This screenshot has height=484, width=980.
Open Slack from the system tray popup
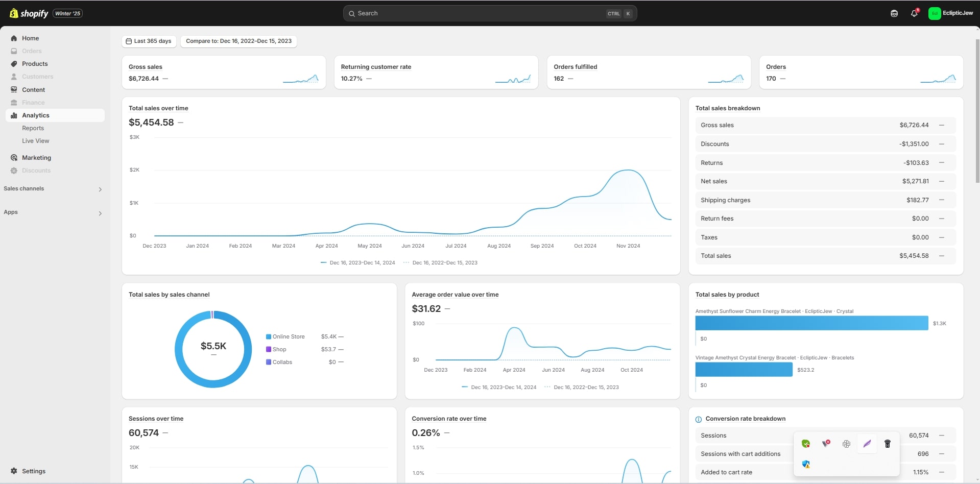[x=846, y=444]
